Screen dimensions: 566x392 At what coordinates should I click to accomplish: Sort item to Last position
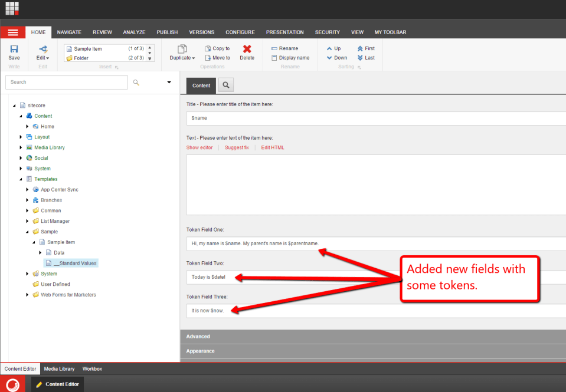pyautogui.click(x=366, y=58)
